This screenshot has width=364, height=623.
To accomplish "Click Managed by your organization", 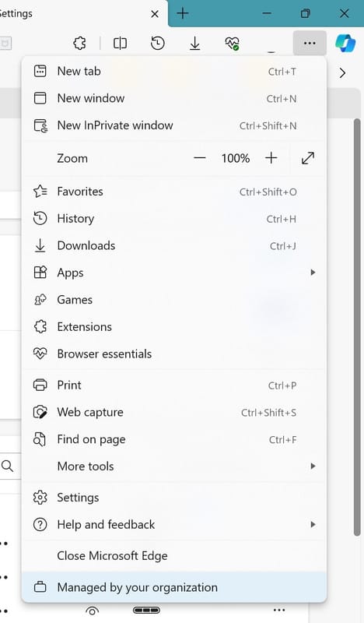I will click(x=174, y=587).
